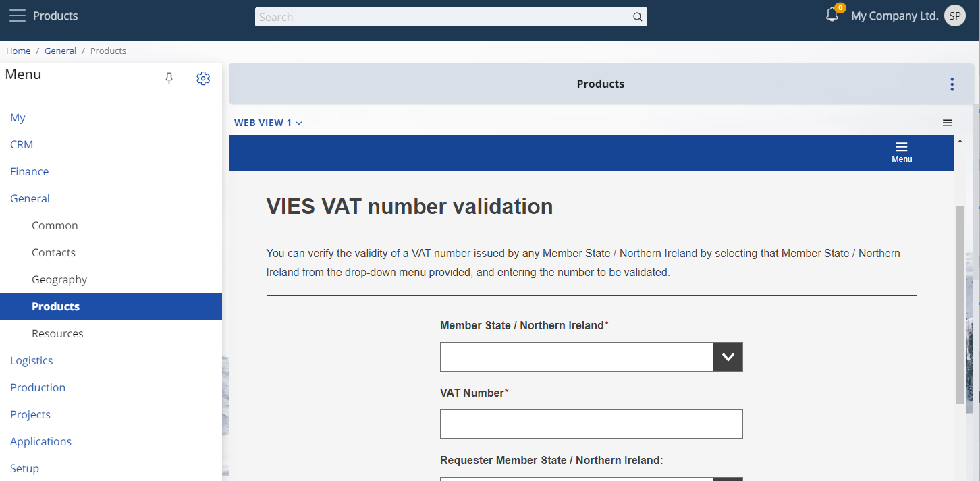Go to General breadcrumb
This screenshot has height=481, width=980.
click(x=60, y=51)
